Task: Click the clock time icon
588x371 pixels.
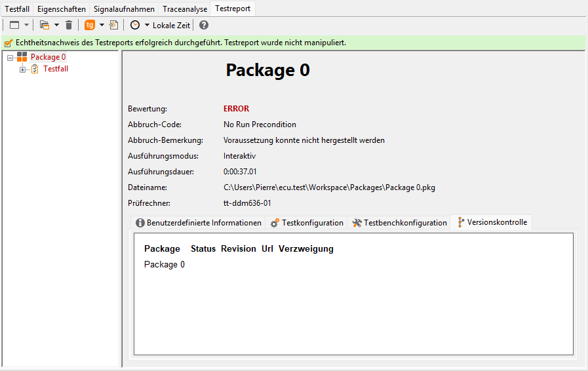Action: click(135, 25)
